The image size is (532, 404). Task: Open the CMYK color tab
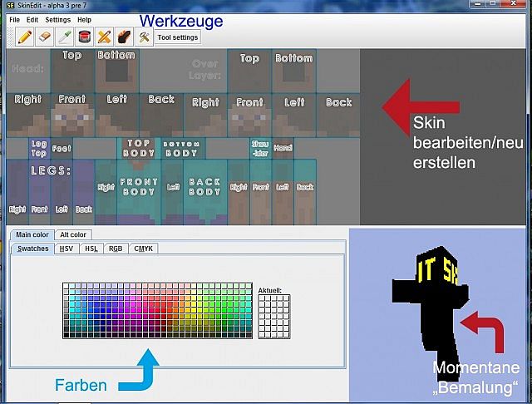click(145, 249)
